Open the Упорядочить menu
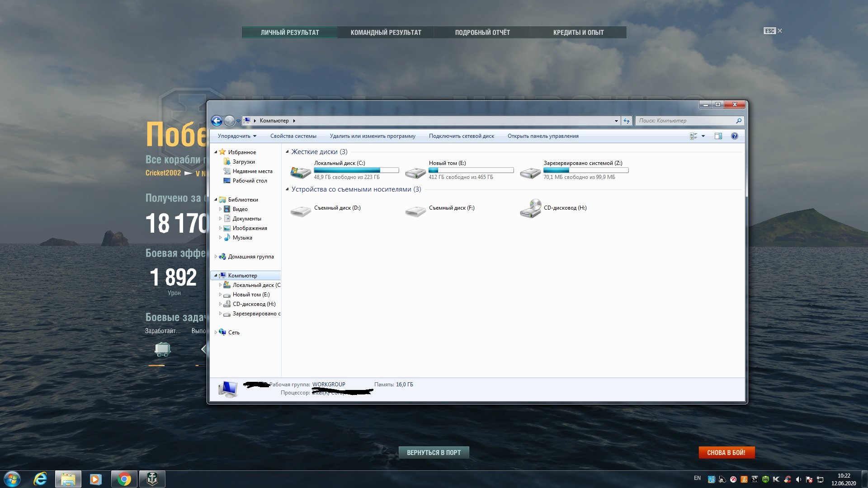 [x=237, y=136]
